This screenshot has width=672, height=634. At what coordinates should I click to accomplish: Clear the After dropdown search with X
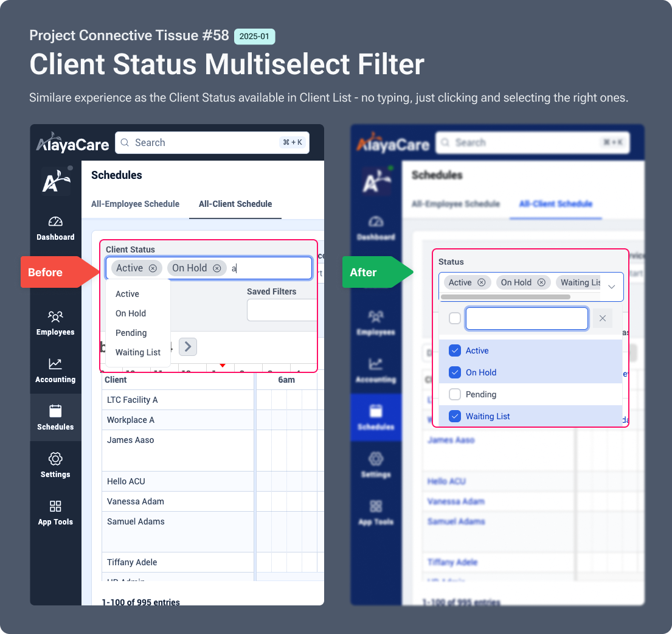[x=603, y=318]
